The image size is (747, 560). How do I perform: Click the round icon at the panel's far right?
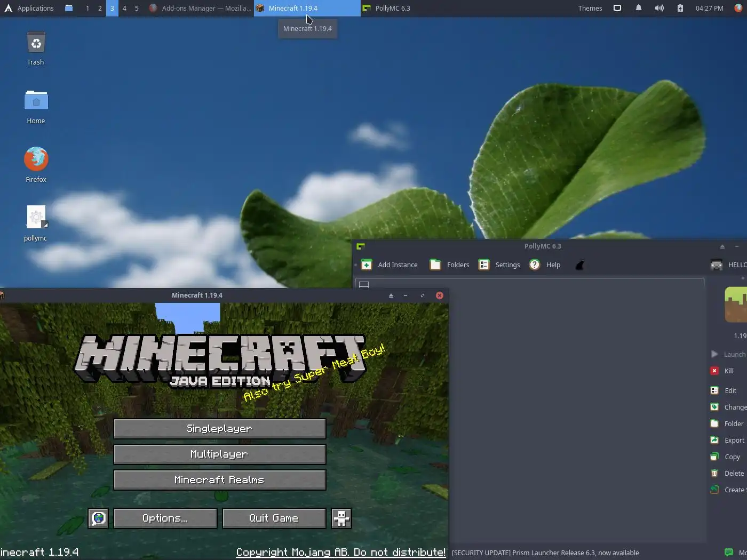coord(738,8)
